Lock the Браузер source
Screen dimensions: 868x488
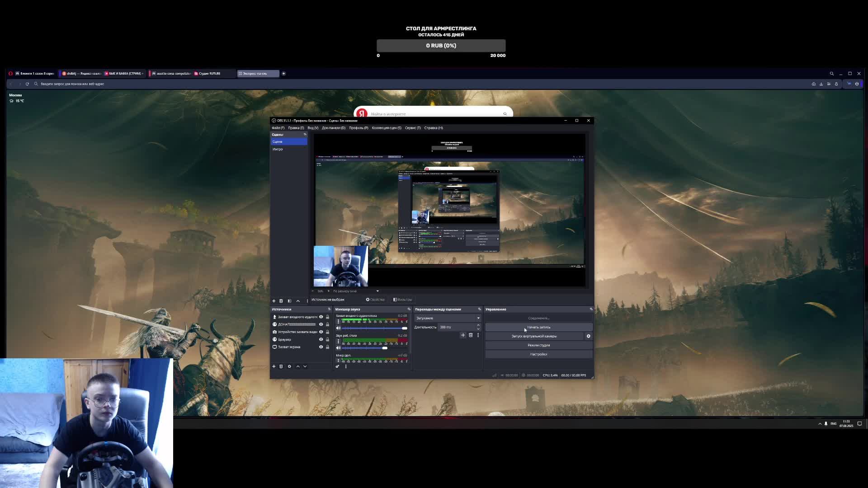(328, 339)
